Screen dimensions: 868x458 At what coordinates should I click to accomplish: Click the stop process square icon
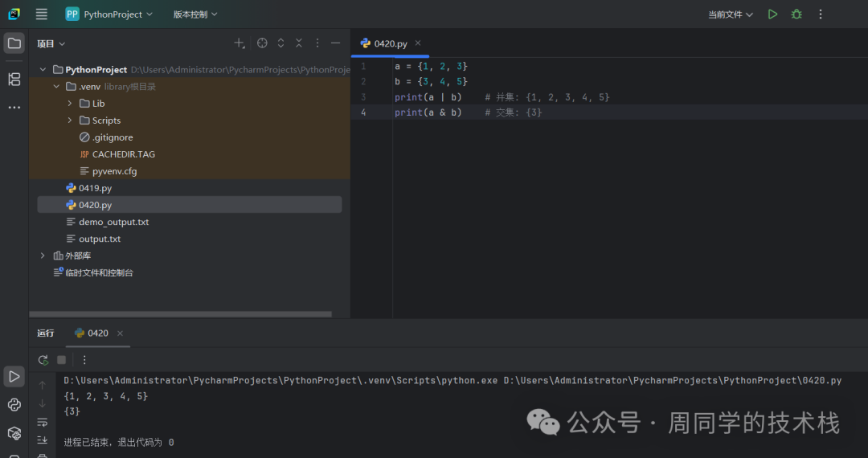tap(61, 360)
